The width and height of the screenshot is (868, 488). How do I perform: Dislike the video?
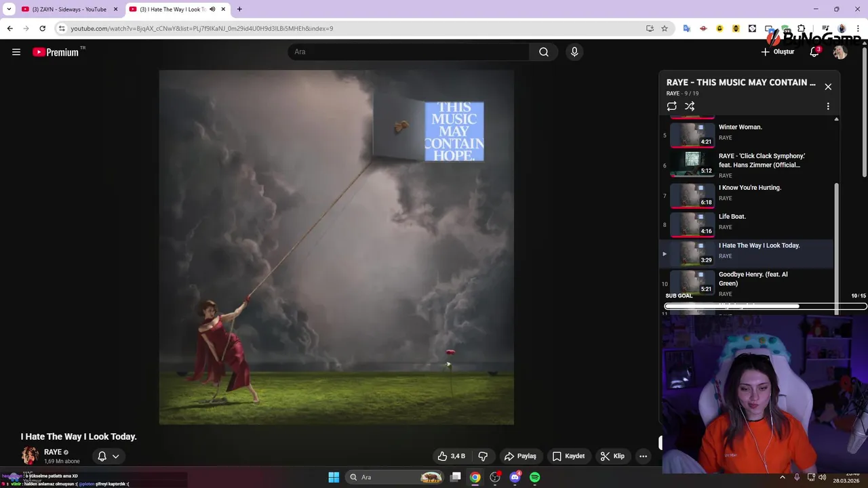[483, 456]
